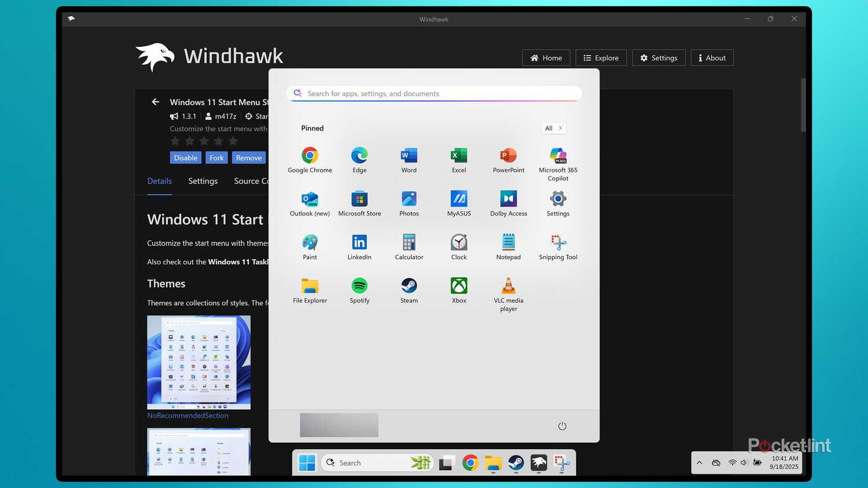Open Windhawk Settings from top bar
Viewport: 868px width, 488px height.
(x=659, y=58)
